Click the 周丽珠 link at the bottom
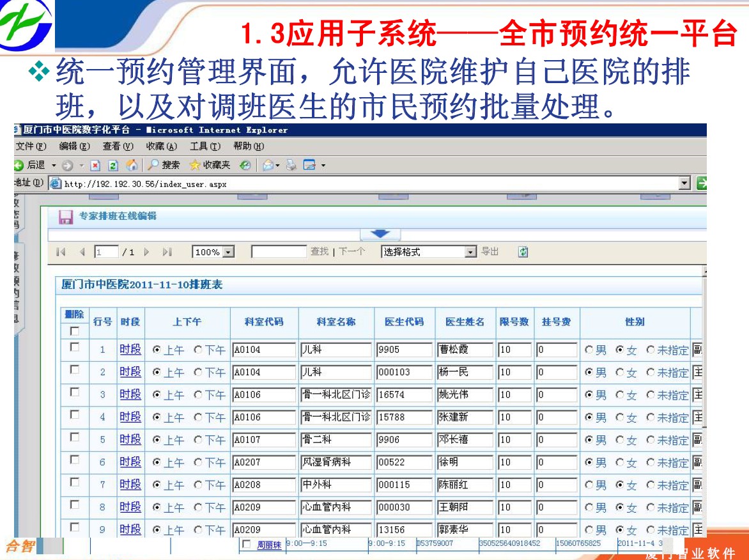Image resolution: width=749 pixels, height=560 pixels. click(269, 545)
